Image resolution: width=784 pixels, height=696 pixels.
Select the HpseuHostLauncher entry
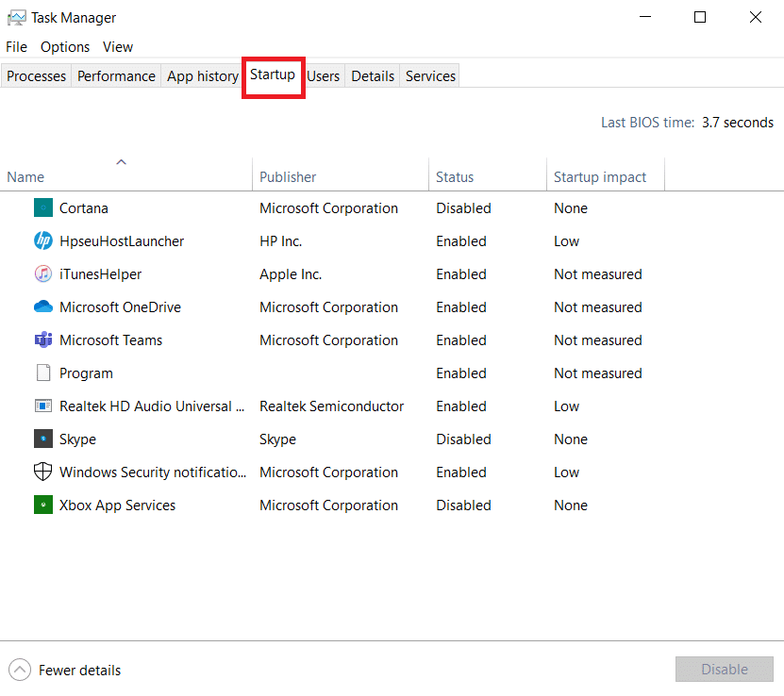[x=122, y=240]
